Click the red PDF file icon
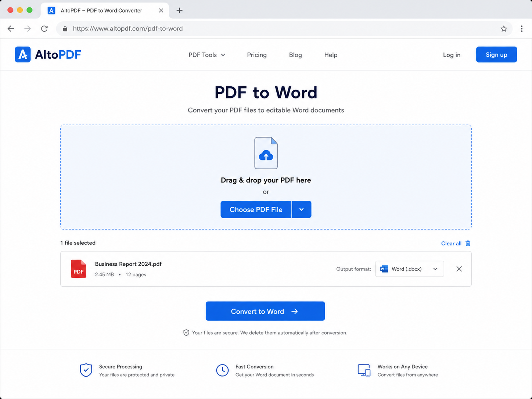 (x=79, y=269)
